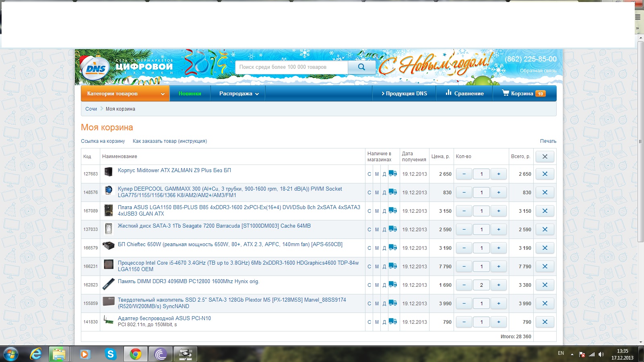Click quantity field of Chieftec row
Image resolution: width=644 pixels, height=362 pixels.
pos(481,248)
